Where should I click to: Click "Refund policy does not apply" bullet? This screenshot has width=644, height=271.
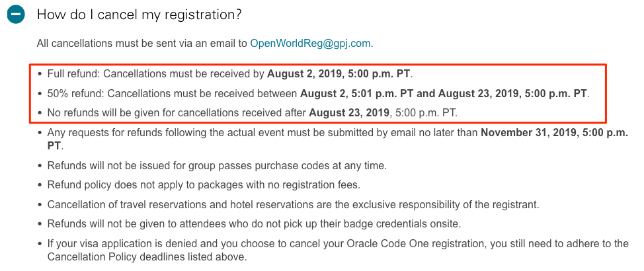(204, 185)
